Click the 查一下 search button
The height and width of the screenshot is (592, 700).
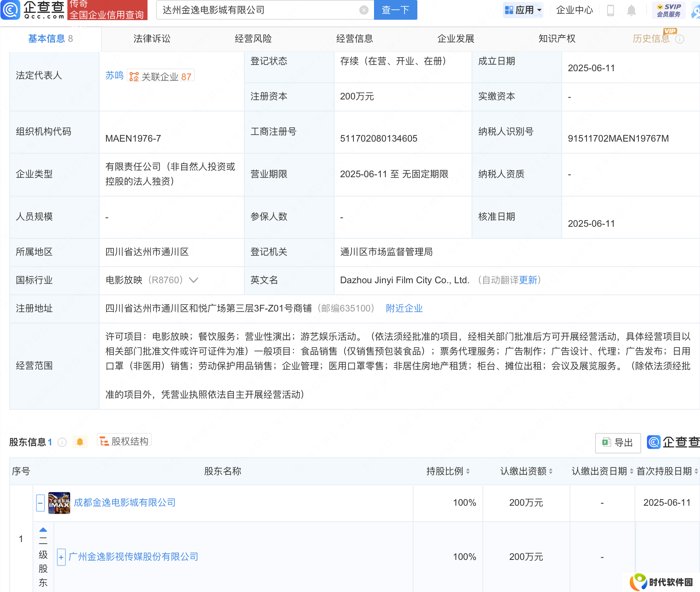pyautogui.click(x=395, y=10)
